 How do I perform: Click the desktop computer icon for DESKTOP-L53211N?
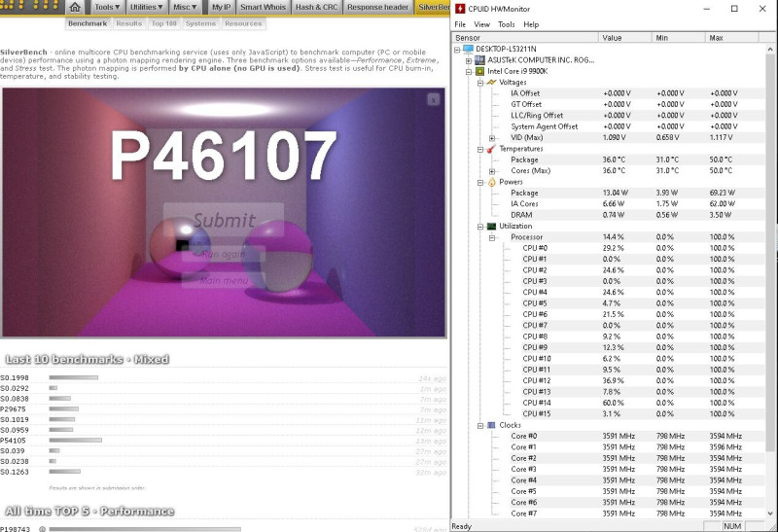pos(468,49)
